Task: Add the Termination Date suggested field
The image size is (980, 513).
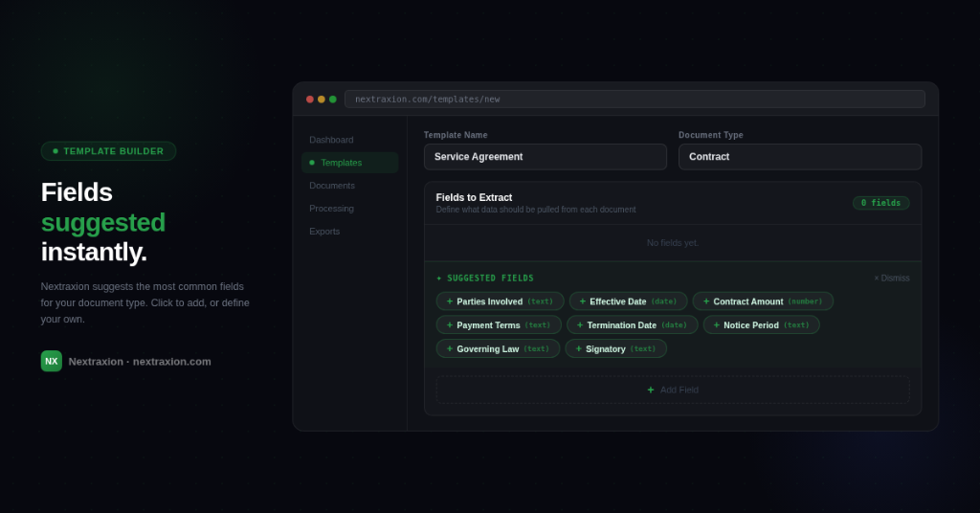Action: 632,324
